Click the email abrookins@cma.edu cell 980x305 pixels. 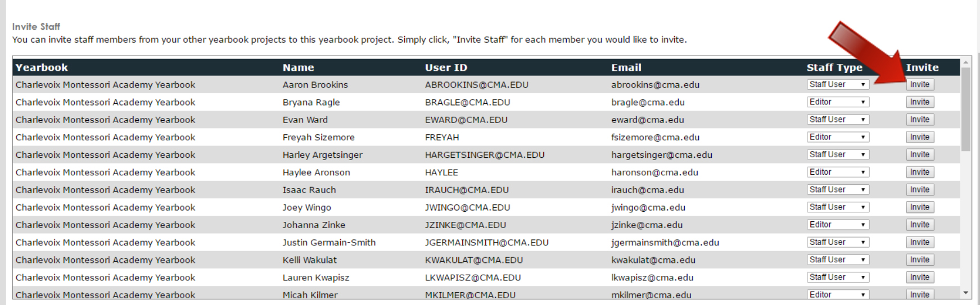656,85
